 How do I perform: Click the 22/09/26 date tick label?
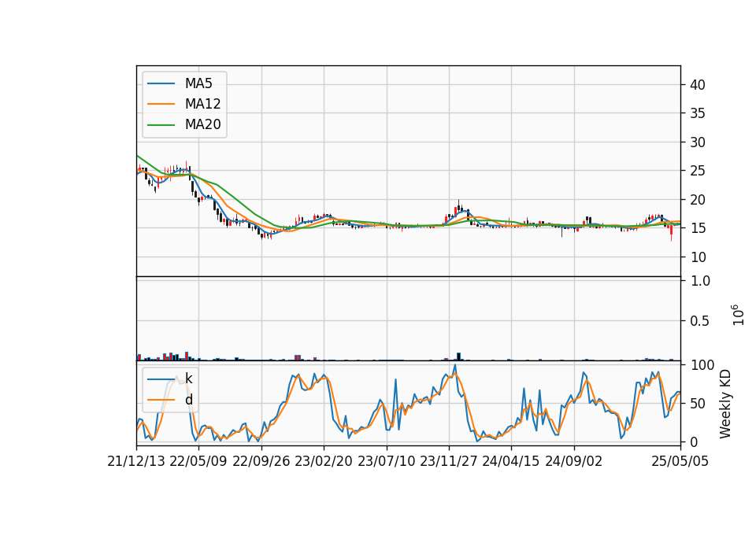(x=261, y=461)
